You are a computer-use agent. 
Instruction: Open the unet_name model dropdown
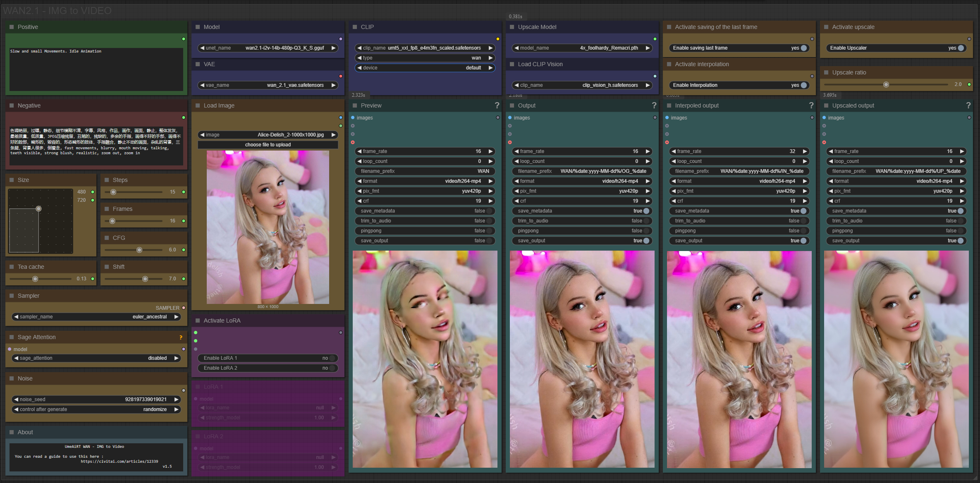268,48
